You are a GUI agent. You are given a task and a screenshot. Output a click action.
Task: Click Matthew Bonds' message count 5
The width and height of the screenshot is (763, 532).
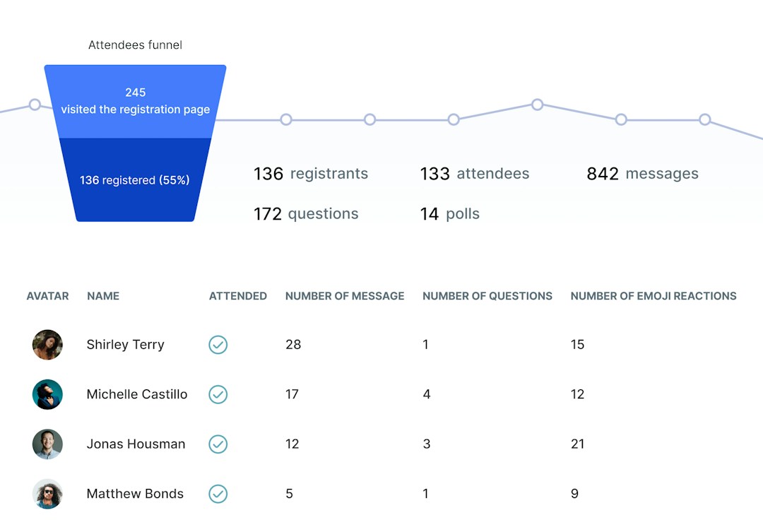289,494
